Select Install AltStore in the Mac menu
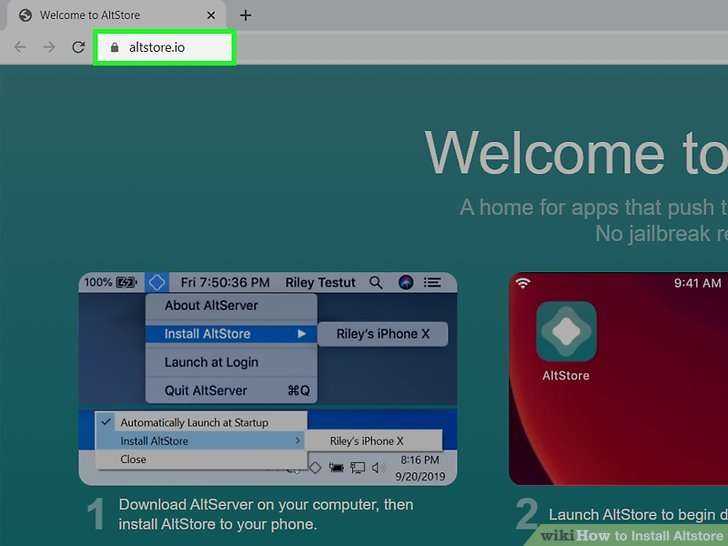The image size is (728, 546). point(231,334)
